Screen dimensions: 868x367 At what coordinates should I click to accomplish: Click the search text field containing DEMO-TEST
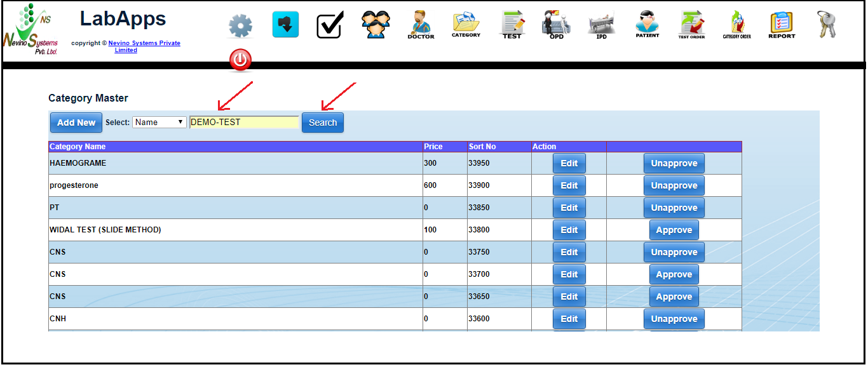tap(244, 123)
